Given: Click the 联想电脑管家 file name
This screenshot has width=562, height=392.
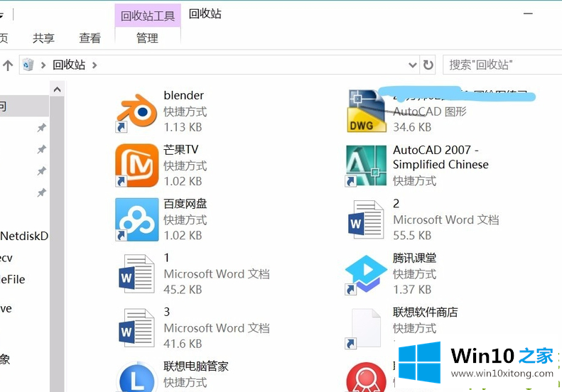Looking at the screenshot, I should click(x=196, y=366).
